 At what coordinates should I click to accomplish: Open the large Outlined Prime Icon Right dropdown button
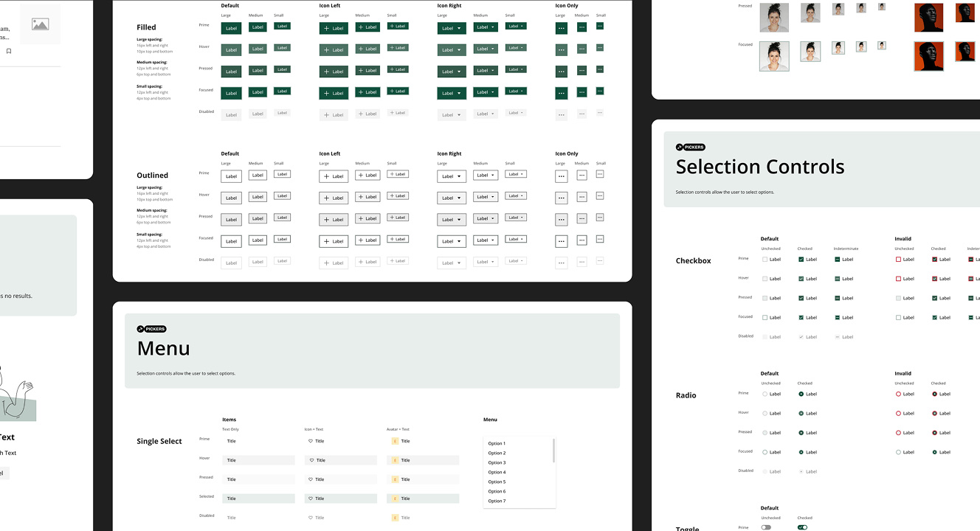click(x=452, y=176)
